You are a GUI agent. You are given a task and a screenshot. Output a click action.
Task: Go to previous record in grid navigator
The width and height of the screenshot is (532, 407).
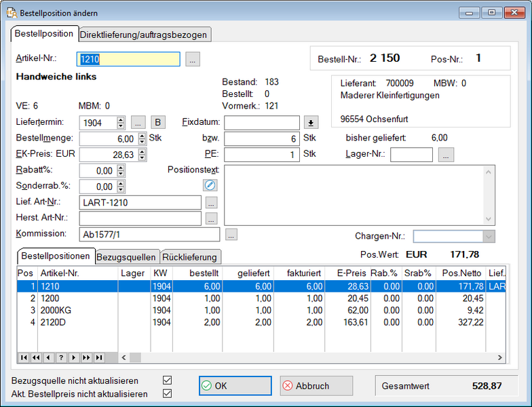pos(49,357)
